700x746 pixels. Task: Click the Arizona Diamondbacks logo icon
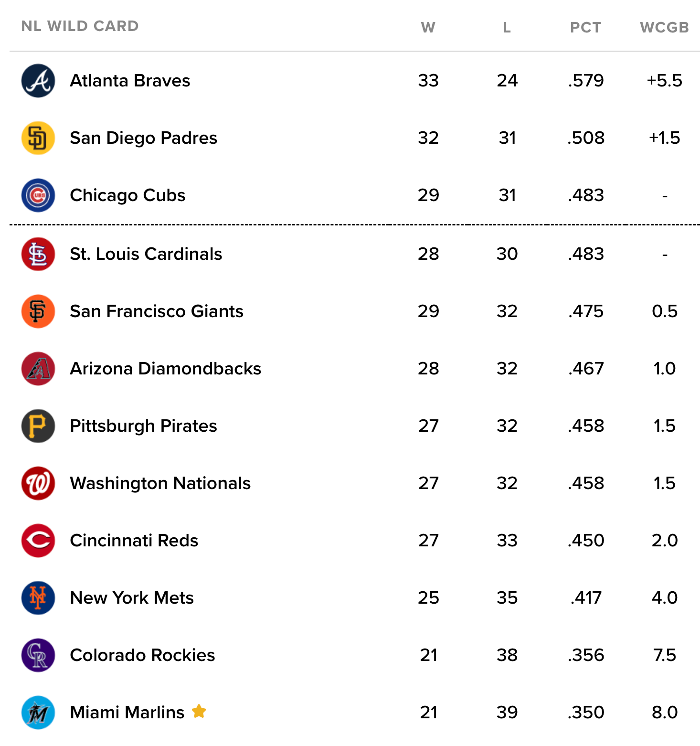point(38,369)
